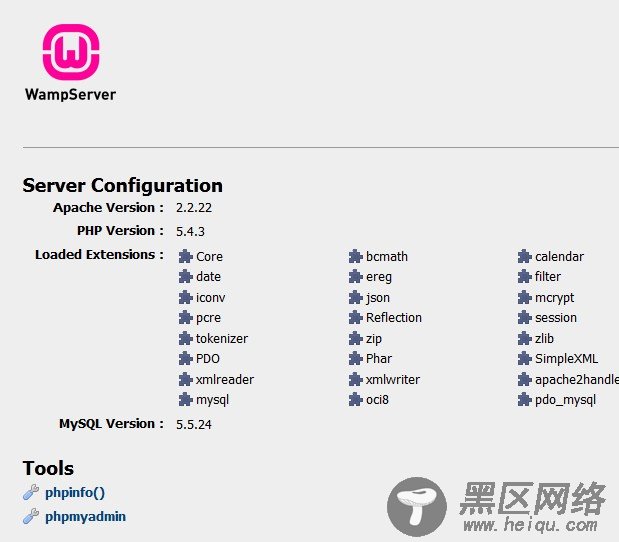Click the puzzle icon beside pcre
The height and width of the screenshot is (542, 619).
pos(185,317)
